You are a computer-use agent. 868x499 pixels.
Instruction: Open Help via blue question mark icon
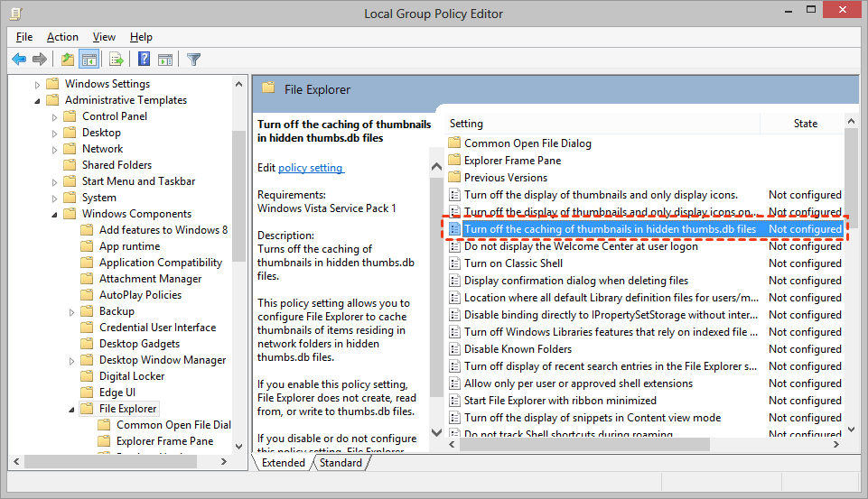point(144,60)
